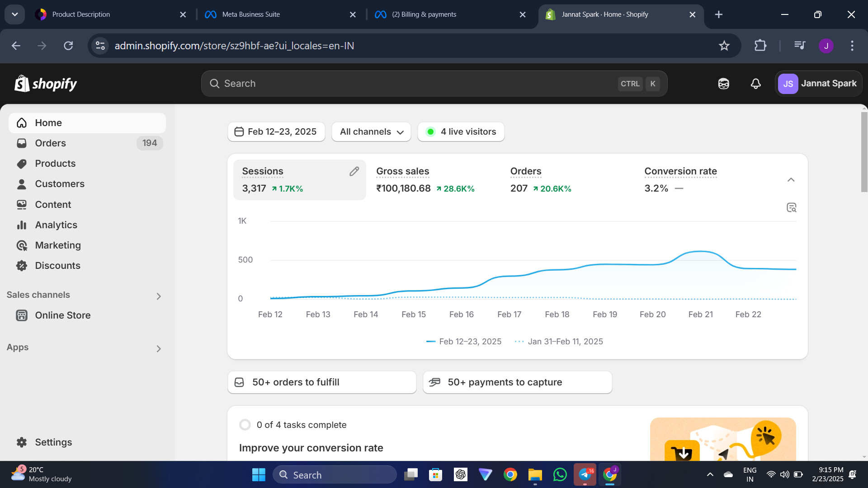Focus the Shopify search field
The width and height of the screenshot is (868, 488).
pos(434,84)
